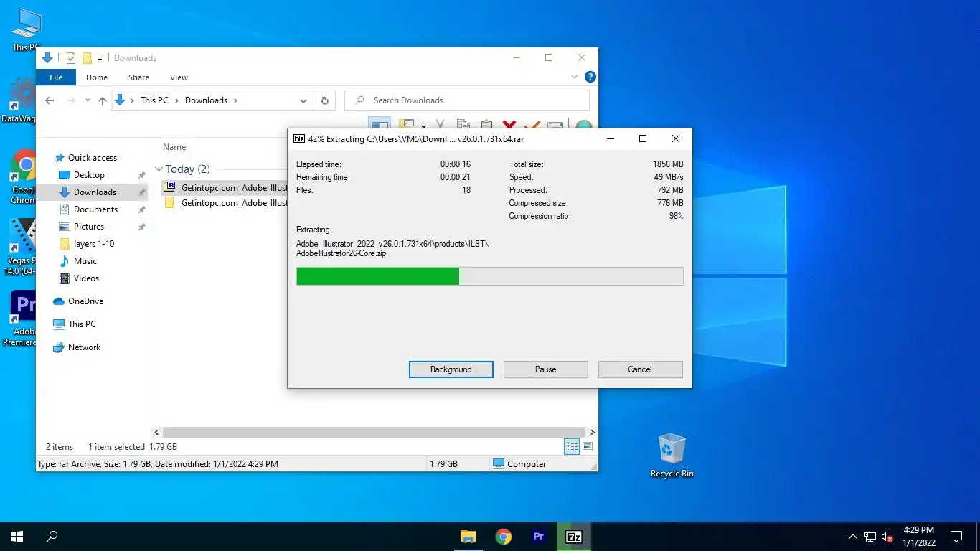Screen dimensions: 980x551
Task: Switch to large icons view in status bar
Action: click(588, 446)
